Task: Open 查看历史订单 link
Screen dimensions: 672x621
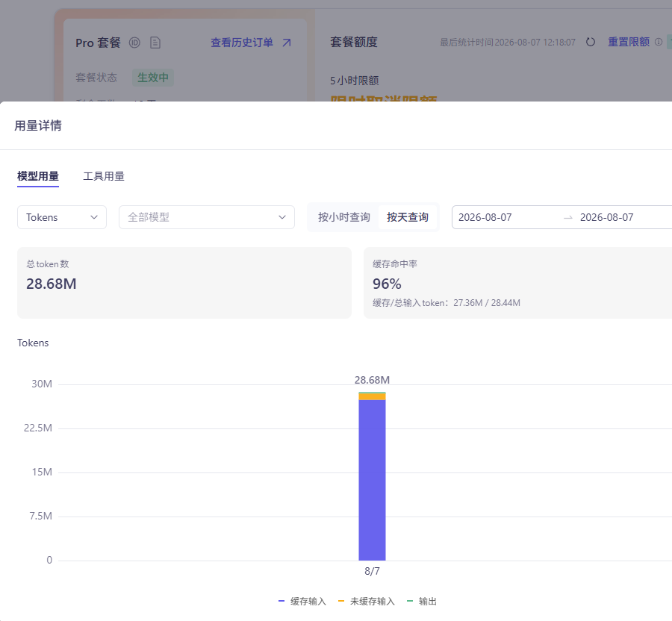Action: tap(242, 43)
